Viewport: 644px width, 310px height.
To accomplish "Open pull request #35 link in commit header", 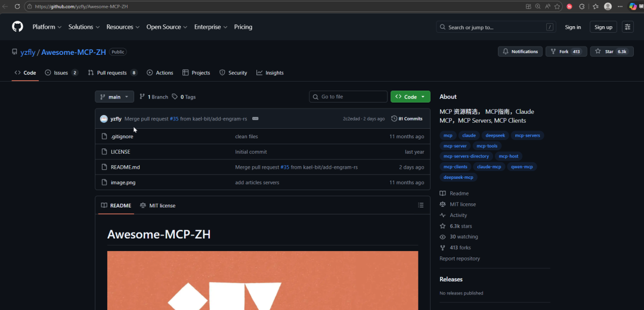I will tap(174, 119).
